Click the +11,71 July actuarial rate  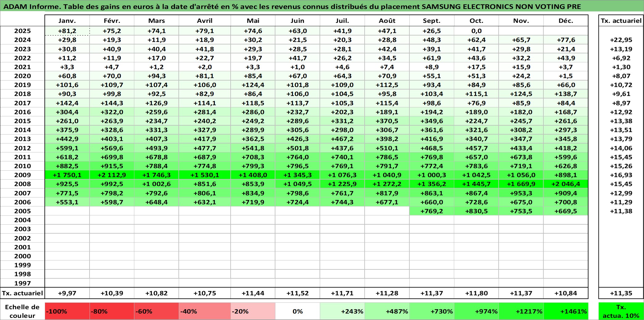tap(342, 293)
